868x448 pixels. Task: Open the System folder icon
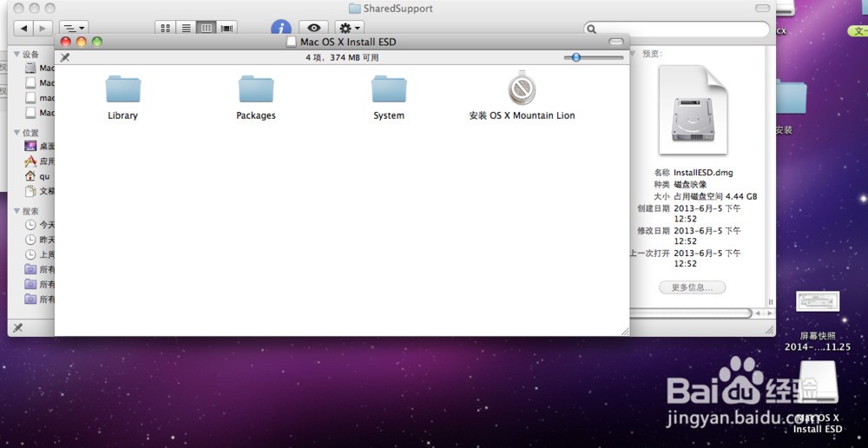click(389, 89)
